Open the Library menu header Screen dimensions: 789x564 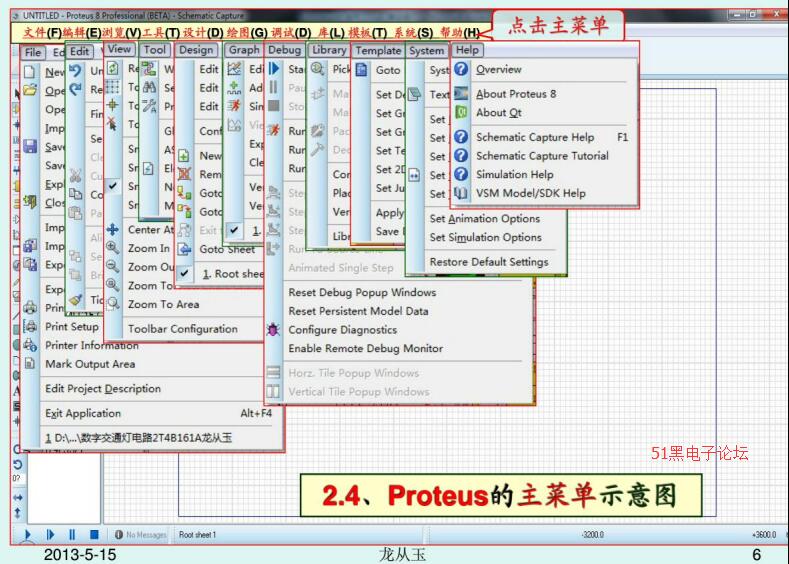coord(329,50)
